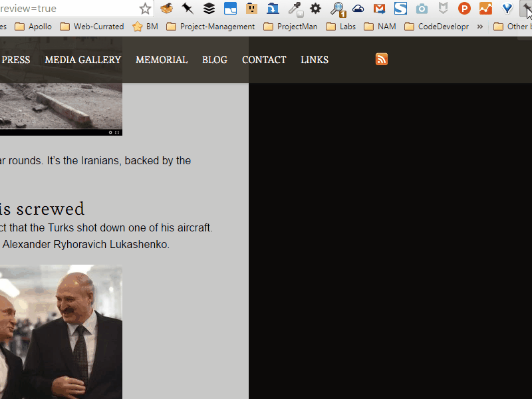Visit the MEMORIAL section link
Viewport: 532px width, 399px height.
coord(161,59)
